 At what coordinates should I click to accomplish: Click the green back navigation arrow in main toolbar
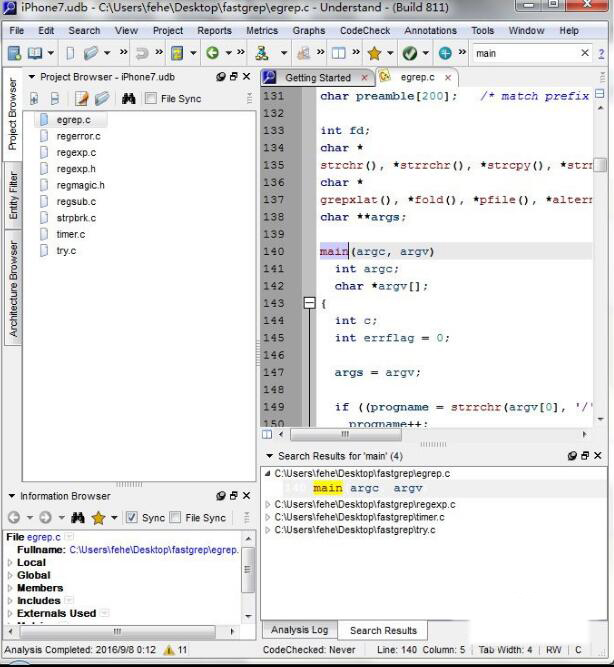click(x=212, y=53)
